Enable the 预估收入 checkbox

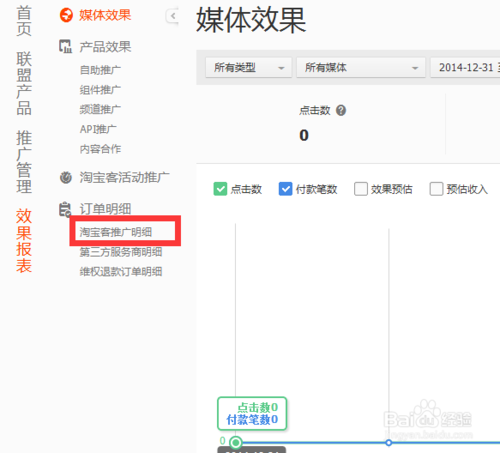coord(436,189)
